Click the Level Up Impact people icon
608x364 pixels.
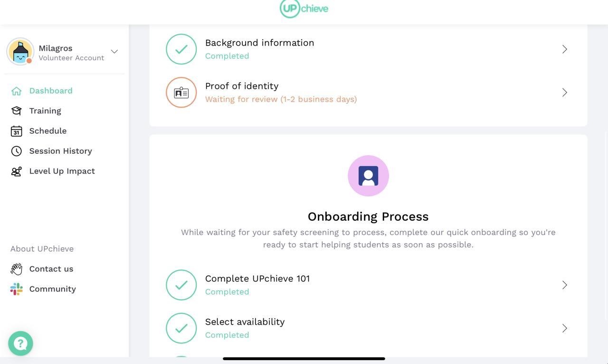click(x=17, y=171)
